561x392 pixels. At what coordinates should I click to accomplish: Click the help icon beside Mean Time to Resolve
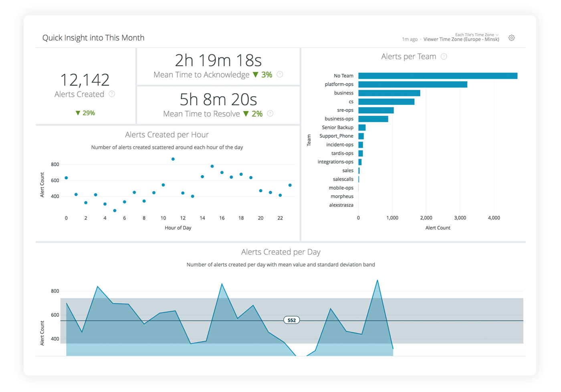click(270, 113)
